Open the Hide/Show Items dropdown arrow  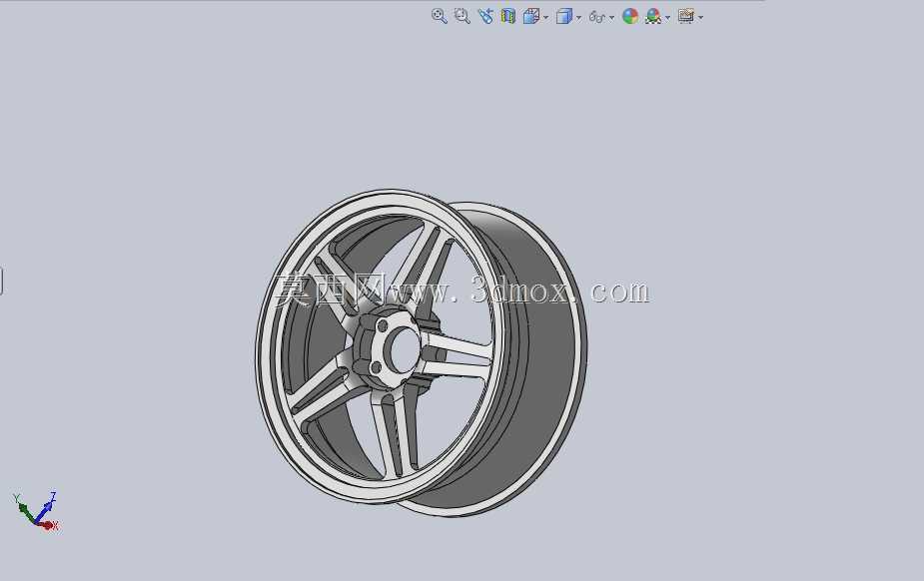coord(611,17)
